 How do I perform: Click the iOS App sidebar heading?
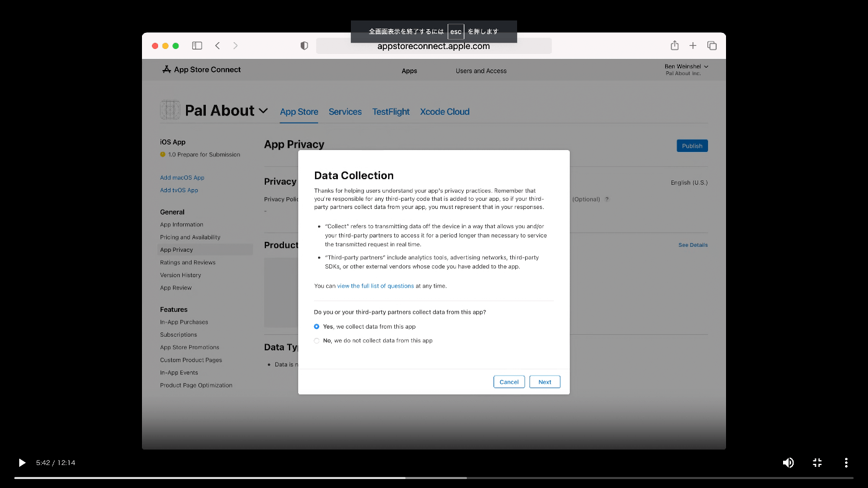coord(172,142)
